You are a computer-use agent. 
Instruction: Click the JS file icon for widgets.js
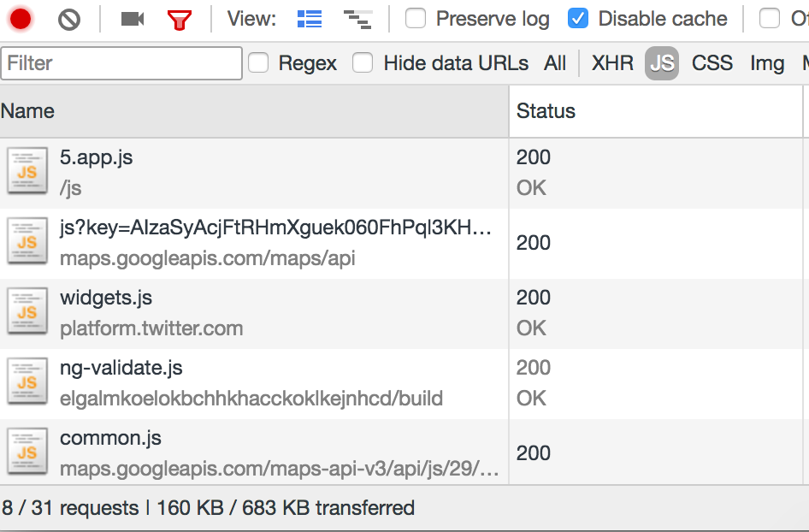click(x=27, y=311)
